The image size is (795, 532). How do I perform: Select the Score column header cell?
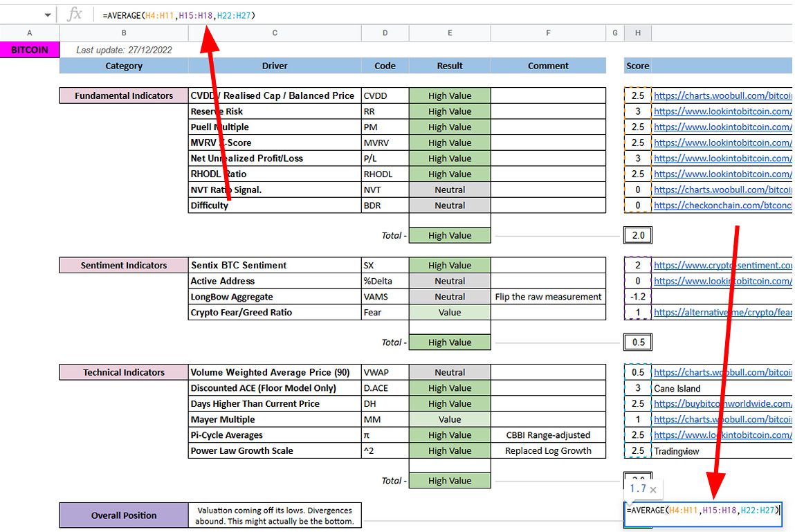[x=637, y=66]
